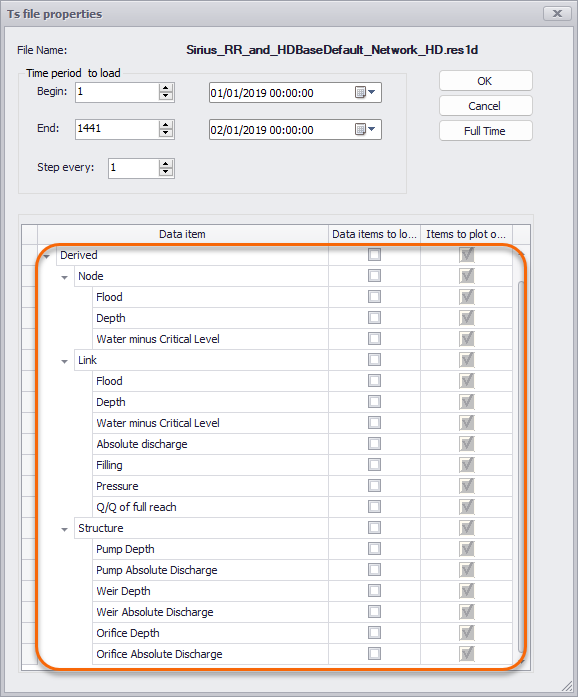Decrement the End time step value
578x697 pixels.
tap(166, 133)
